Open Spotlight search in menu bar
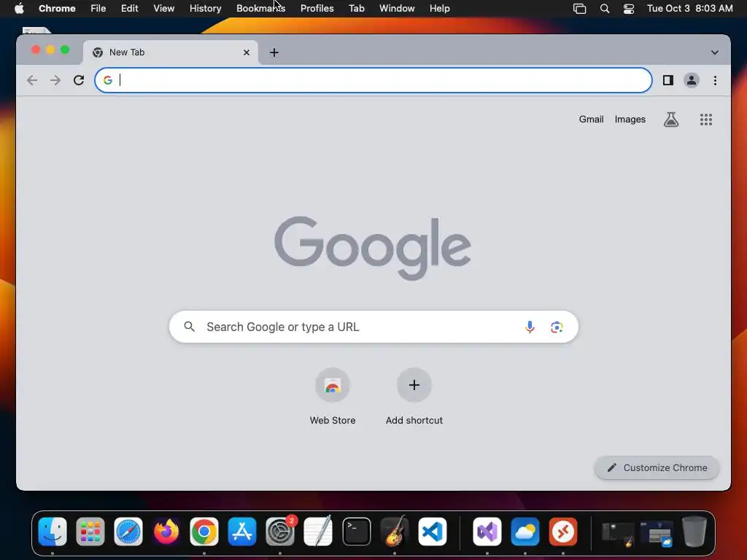 605,9
